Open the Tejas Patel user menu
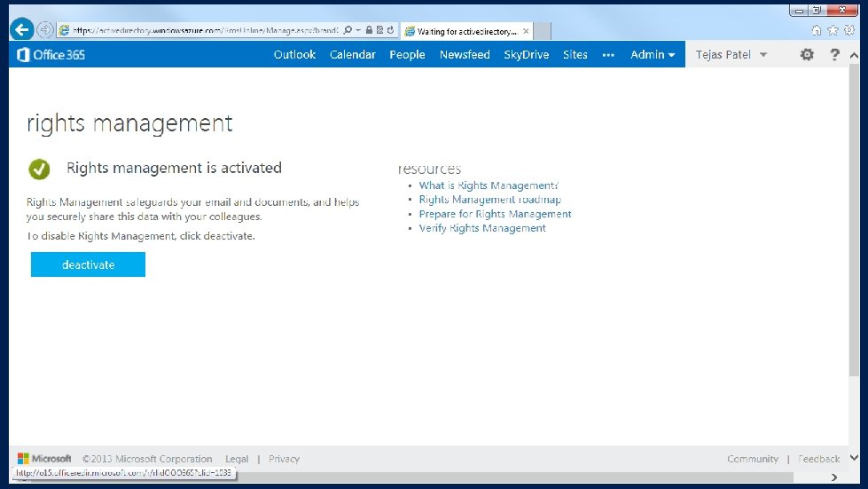The image size is (868, 489). pos(731,54)
